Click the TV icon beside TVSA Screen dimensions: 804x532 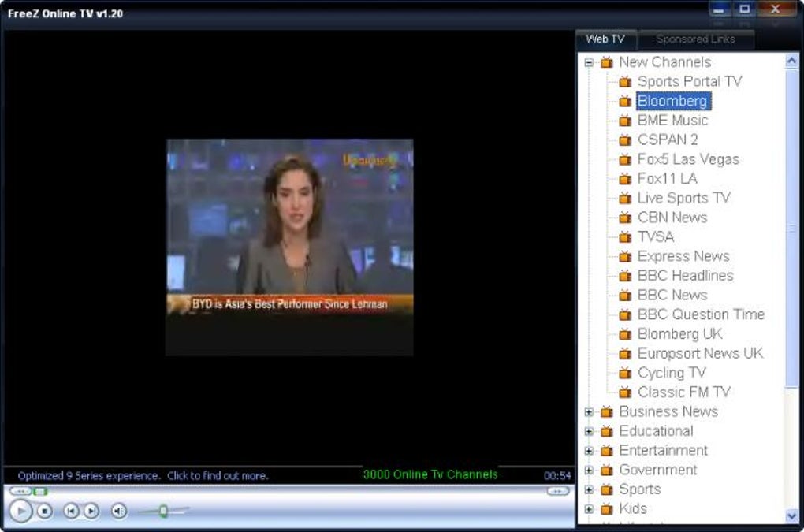(625, 237)
